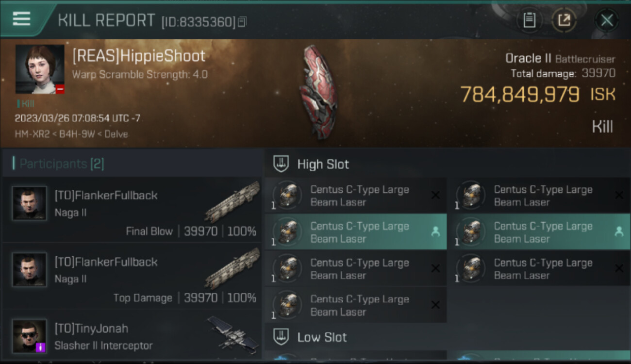Copy the kill report ID icon
The height and width of the screenshot is (364, 631).
coord(242,21)
